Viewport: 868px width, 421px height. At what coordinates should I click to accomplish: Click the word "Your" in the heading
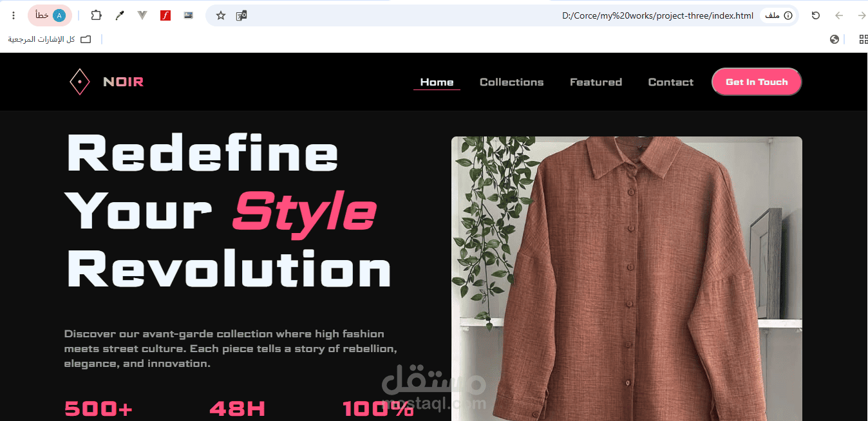(140, 210)
